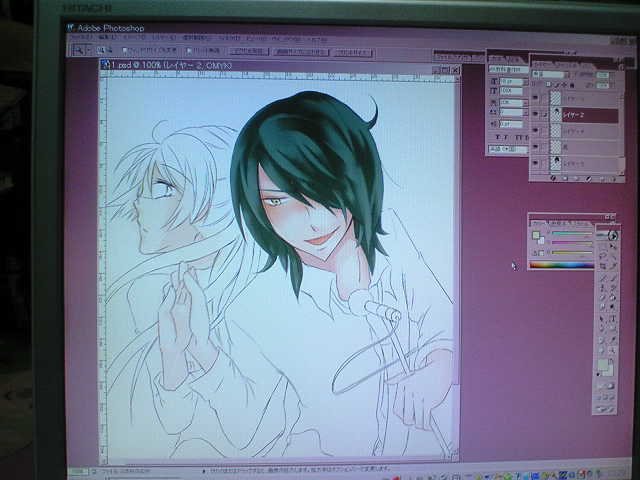Open the layer opacity dropdown in the Layers panel

(x=611, y=75)
